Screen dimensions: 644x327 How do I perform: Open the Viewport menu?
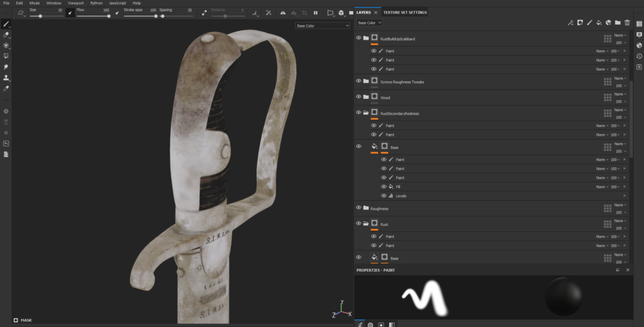[x=75, y=3]
